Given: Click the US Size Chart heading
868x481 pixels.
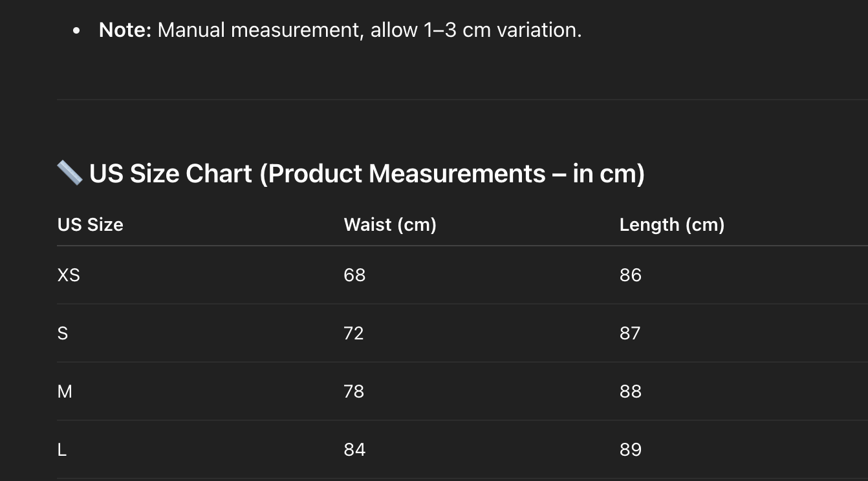Looking at the screenshot, I should pyautogui.click(x=351, y=174).
